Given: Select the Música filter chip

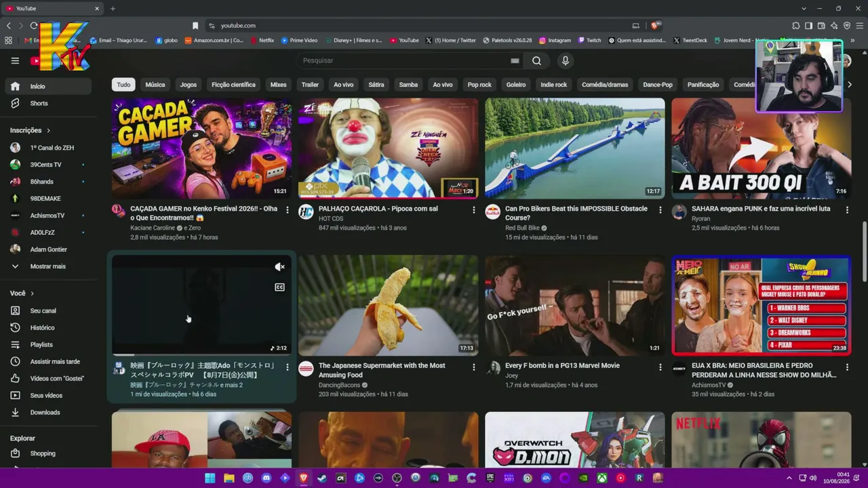Looking at the screenshot, I should pos(155,85).
